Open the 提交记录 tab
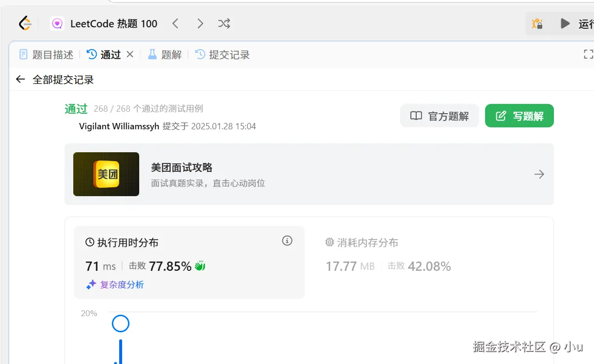This screenshot has width=594, height=364. click(x=222, y=55)
